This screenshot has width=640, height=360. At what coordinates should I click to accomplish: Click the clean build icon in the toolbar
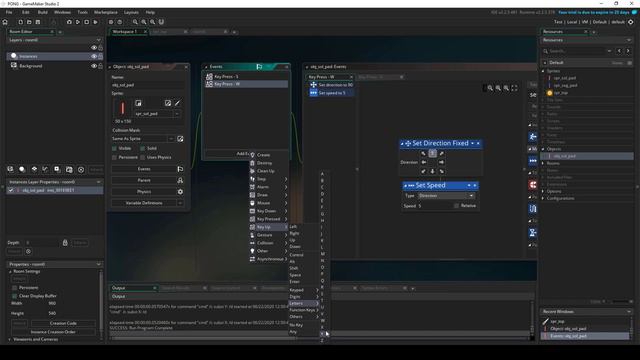tap(96, 22)
